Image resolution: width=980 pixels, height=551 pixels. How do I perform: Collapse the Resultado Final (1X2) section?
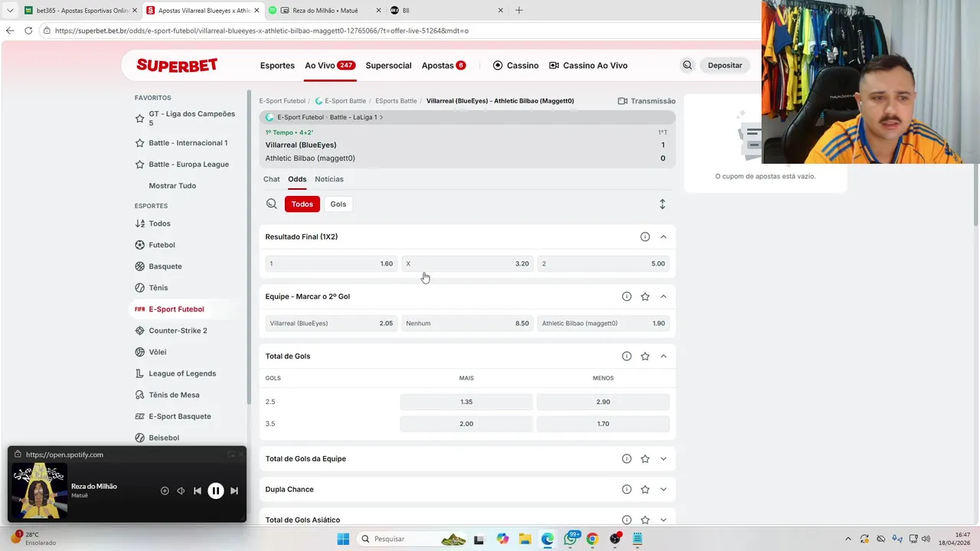(x=663, y=236)
